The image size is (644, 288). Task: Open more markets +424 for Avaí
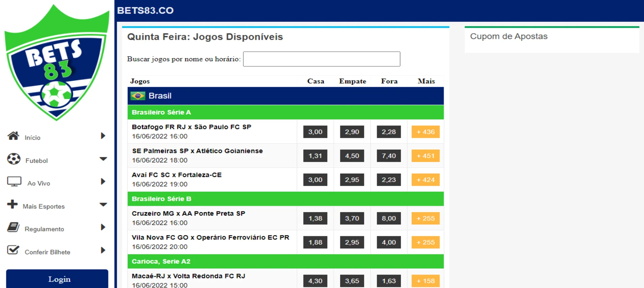click(x=426, y=180)
